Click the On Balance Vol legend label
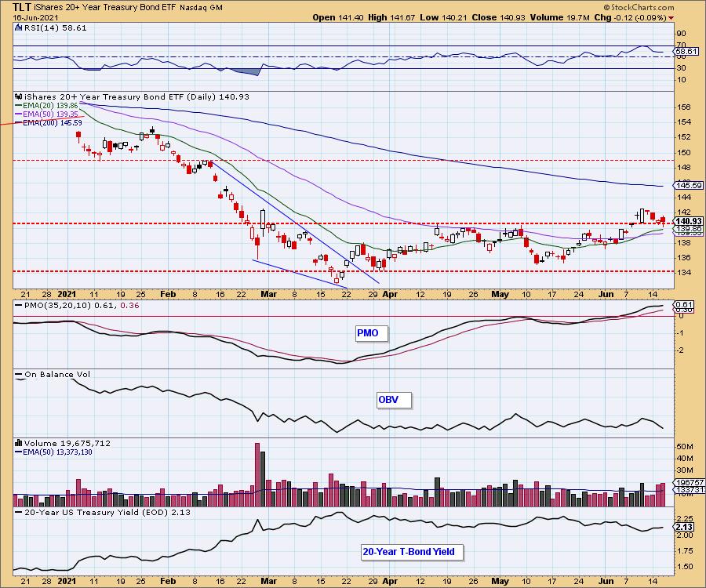706x588 pixels. click(53, 374)
